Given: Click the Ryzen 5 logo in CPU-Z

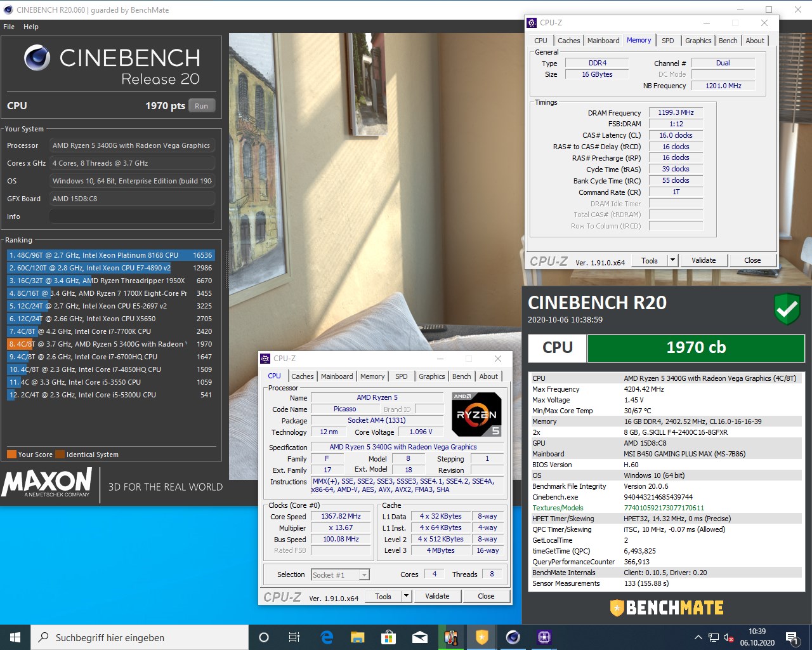Looking at the screenshot, I should pos(476,414).
